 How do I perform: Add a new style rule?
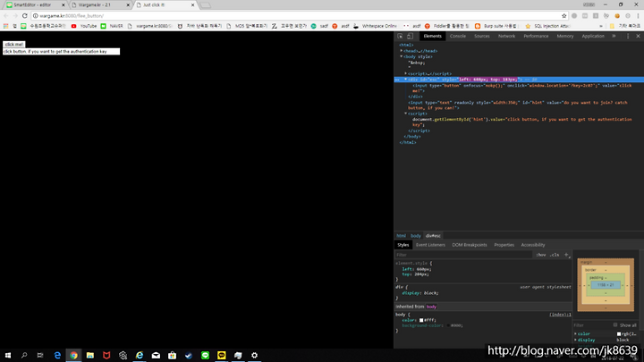coord(566,255)
